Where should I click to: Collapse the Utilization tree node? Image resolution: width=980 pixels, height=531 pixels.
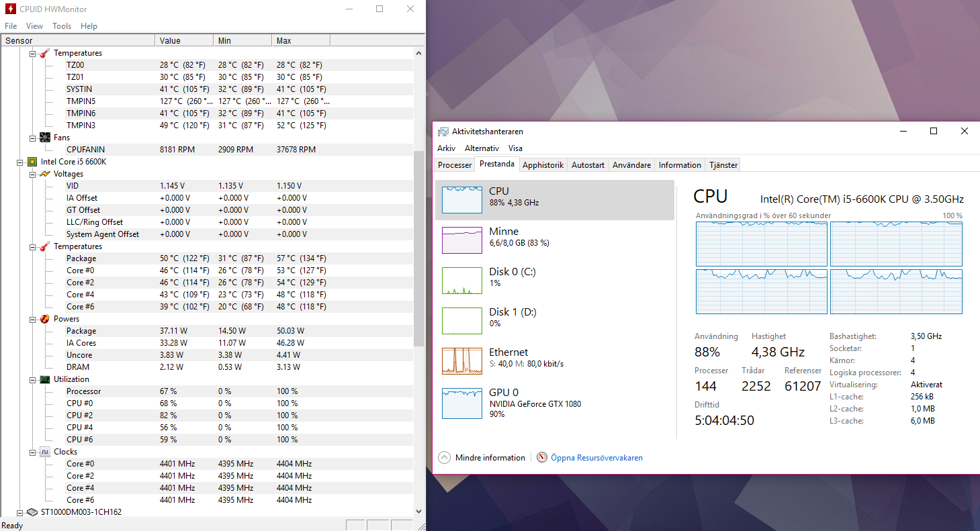(32, 379)
